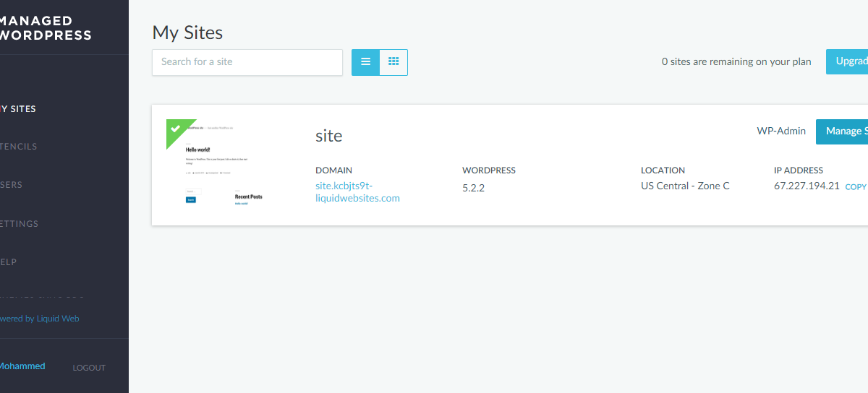The height and width of the screenshot is (393, 868).
Task: Select the WordPress version 5.2.2 text
Action: tap(473, 188)
